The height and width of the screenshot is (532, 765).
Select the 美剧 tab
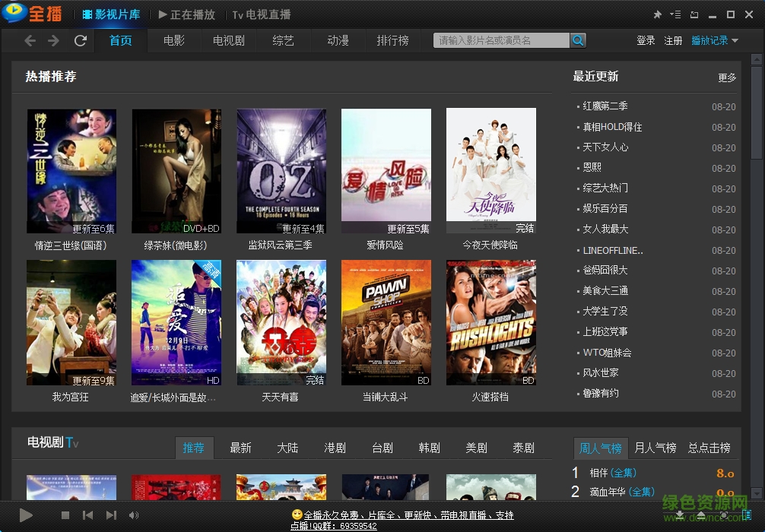tap(476, 448)
